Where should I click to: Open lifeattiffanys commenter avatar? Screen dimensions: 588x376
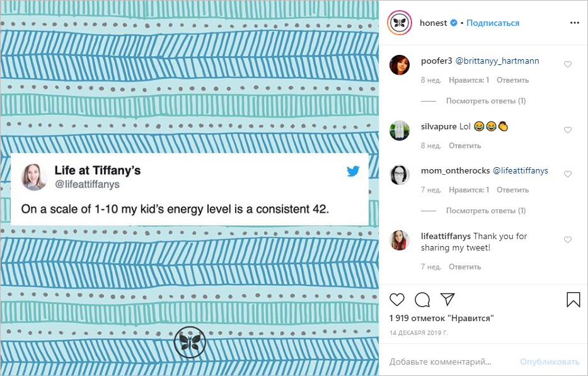400,240
